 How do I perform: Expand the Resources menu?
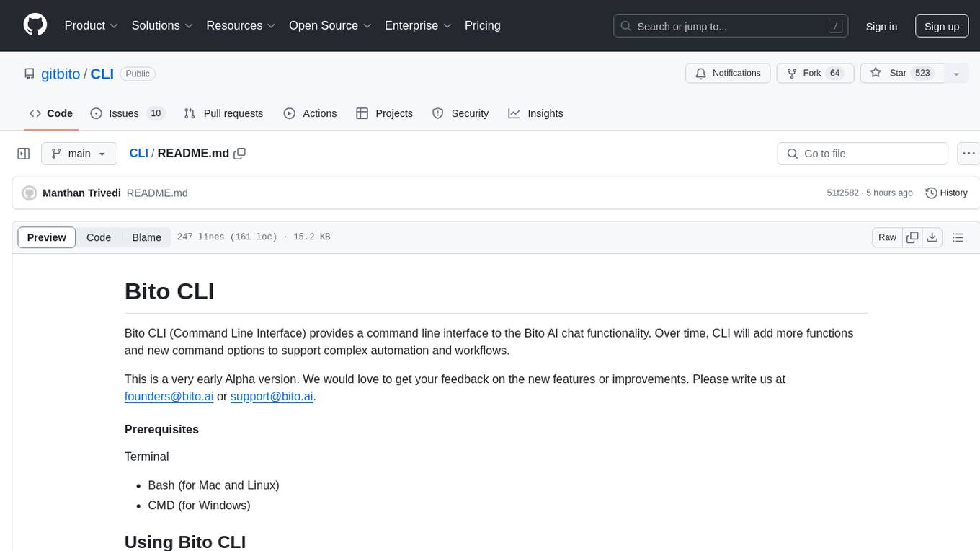[241, 25]
